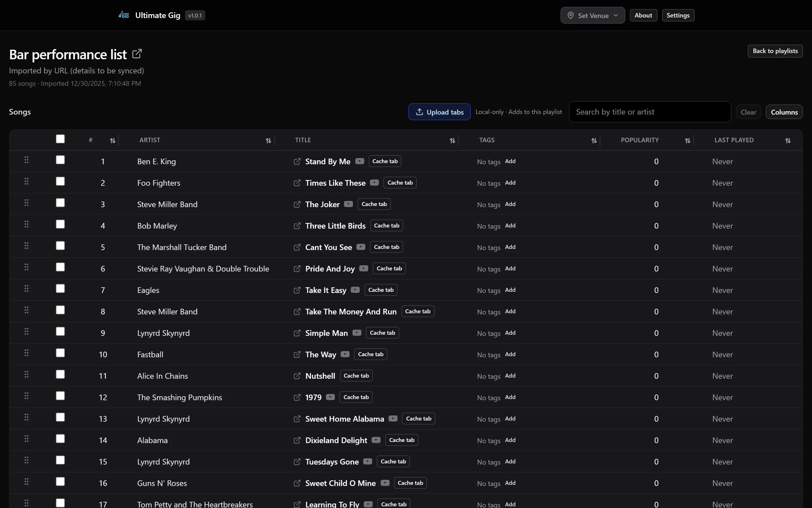Select Stevie Ray Vaughan & Double Trouble artist

[203, 269]
